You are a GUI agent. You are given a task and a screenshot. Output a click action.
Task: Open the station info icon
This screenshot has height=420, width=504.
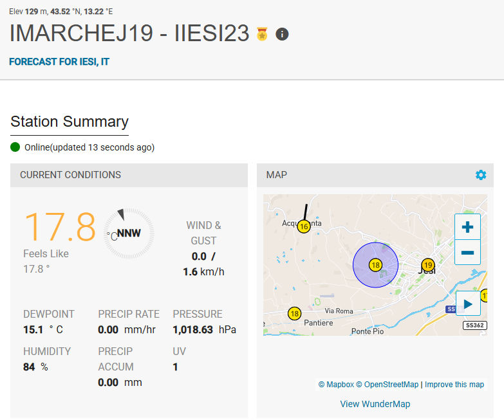tap(282, 34)
